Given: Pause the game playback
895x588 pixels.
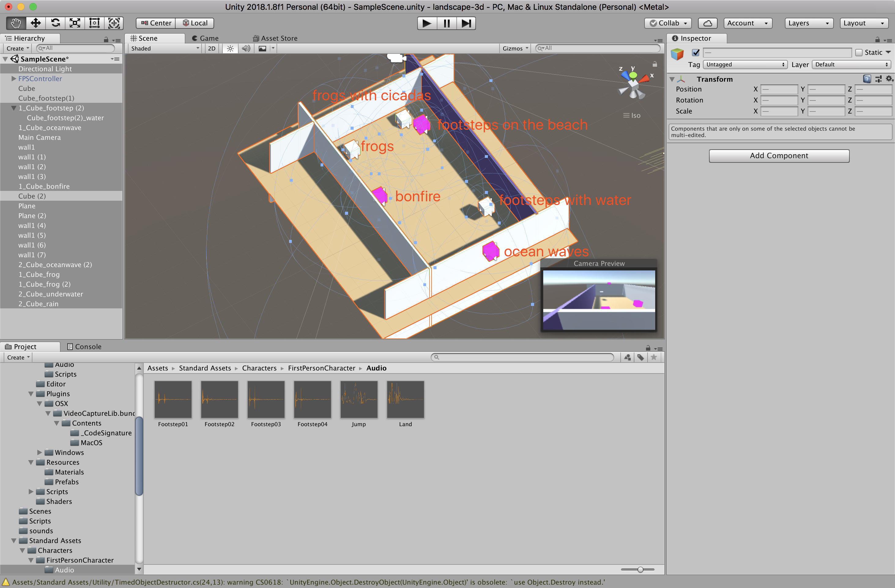Looking at the screenshot, I should [446, 23].
